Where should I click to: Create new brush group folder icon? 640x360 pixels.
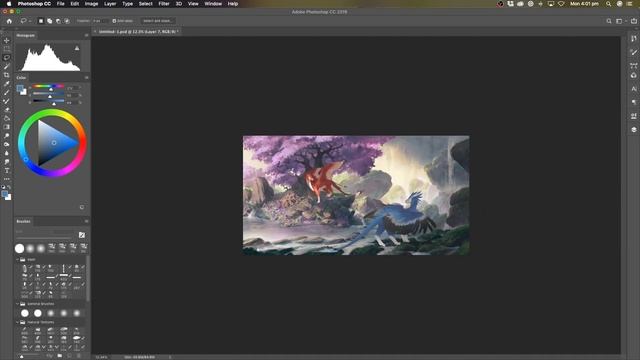click(x=60, y=356)
